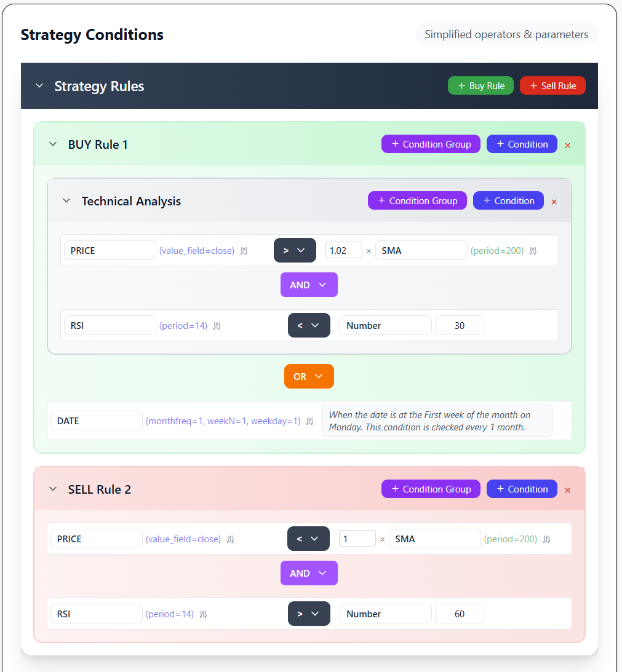Screen dimensions: 622x672
Task: Add a Condition to Technical Analysis group
Action: click(x=508, y=200)
